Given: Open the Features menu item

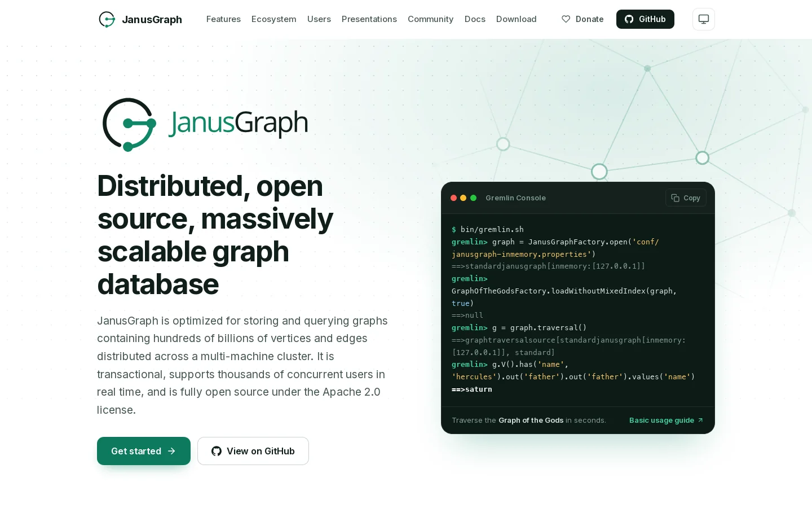Looking at the screenshot, I should [x=223, y=19].
